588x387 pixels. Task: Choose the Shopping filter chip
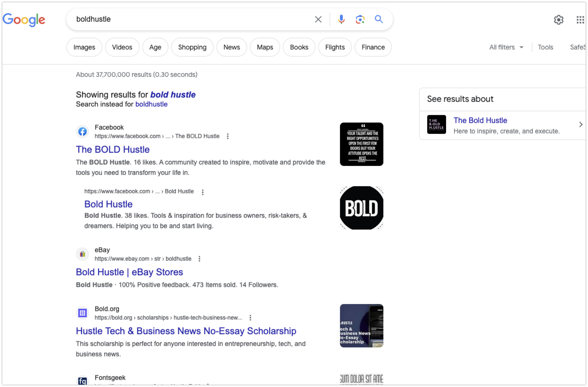[192, 47]
